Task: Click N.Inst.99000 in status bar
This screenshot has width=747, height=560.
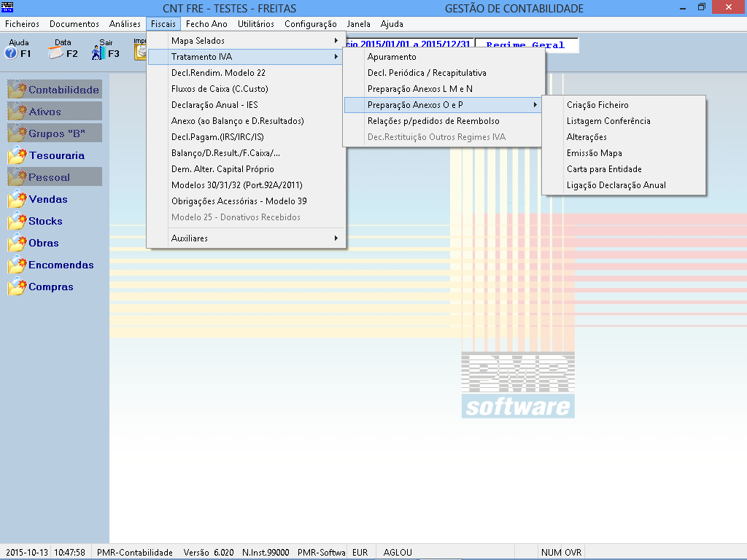Action: click(x=266, y=553)
